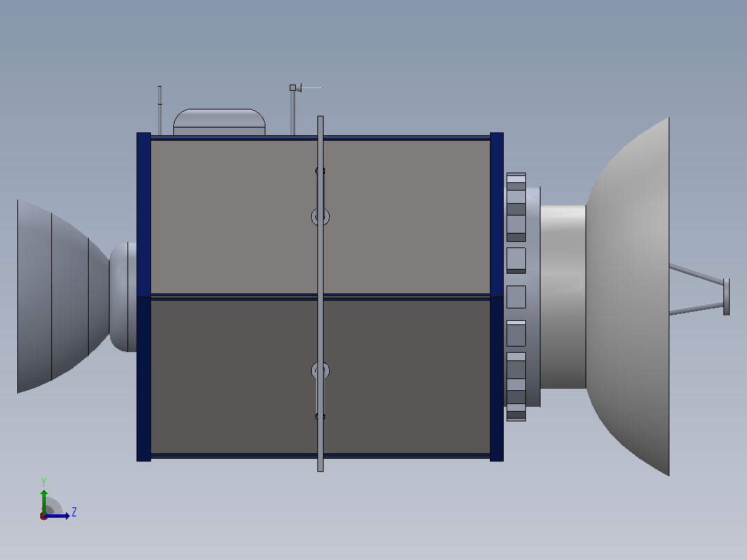Select the small square box on the top mast

(x=292, y=88)
